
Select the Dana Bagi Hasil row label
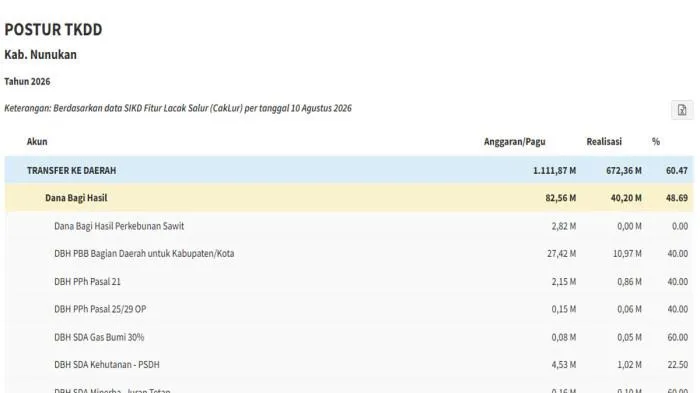coord(76,198)
